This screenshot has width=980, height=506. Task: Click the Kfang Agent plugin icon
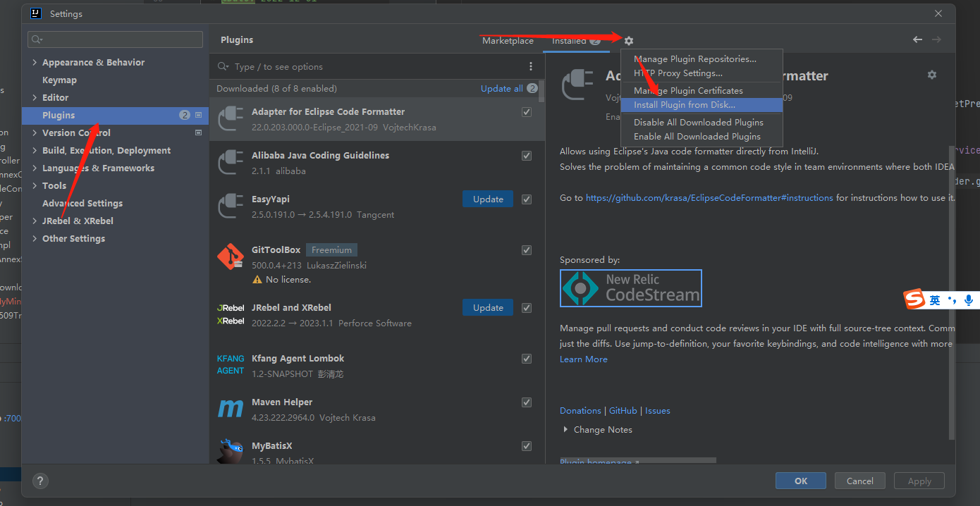click(231, 364)
